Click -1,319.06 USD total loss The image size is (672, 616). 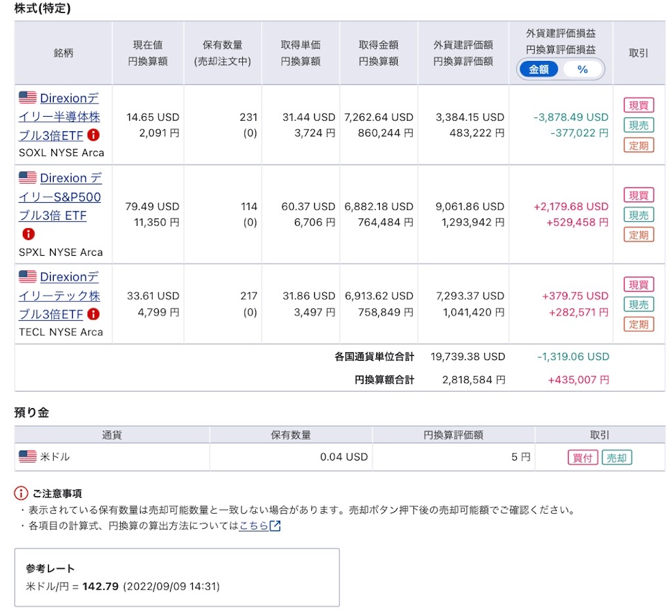click(573, 356)
